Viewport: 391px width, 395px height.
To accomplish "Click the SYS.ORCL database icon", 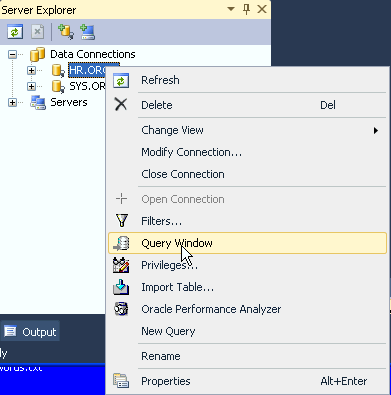I will tap(58, 87).
